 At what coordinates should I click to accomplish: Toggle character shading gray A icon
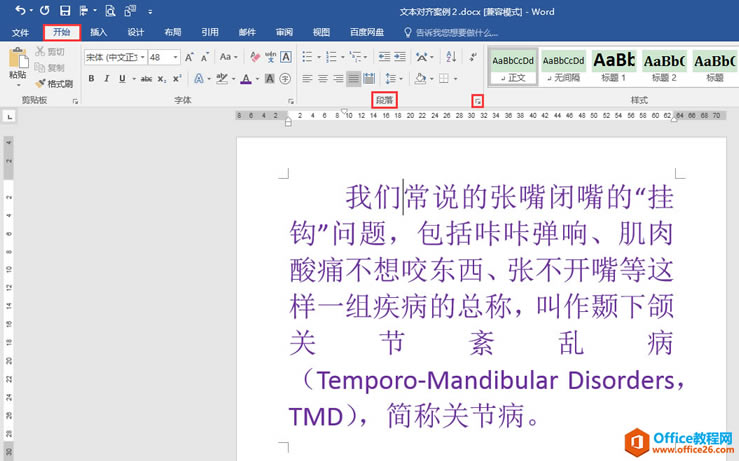270,79
